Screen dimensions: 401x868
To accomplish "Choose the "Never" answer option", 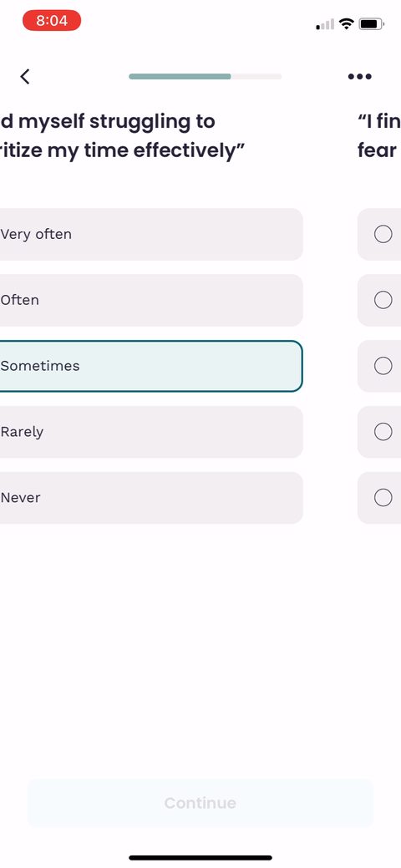I will pyautogui.click(x=151, y=498).
